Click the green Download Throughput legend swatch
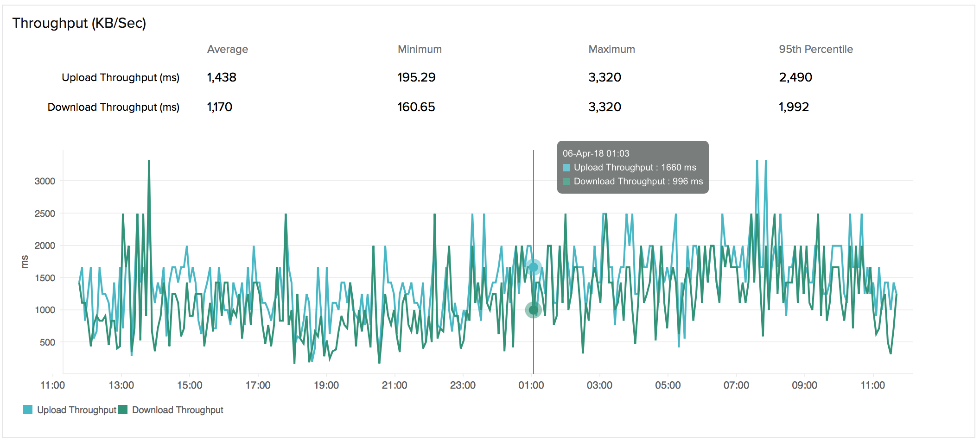980x441 pixels. pos(123,409)
